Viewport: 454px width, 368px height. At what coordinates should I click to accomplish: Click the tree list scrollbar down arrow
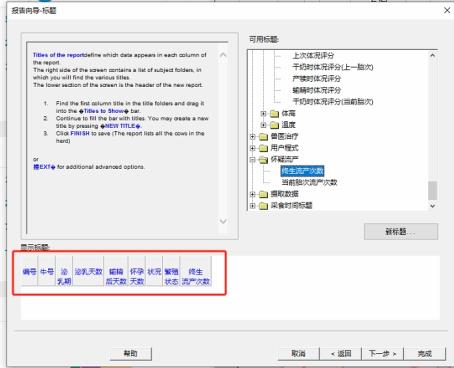432,206
